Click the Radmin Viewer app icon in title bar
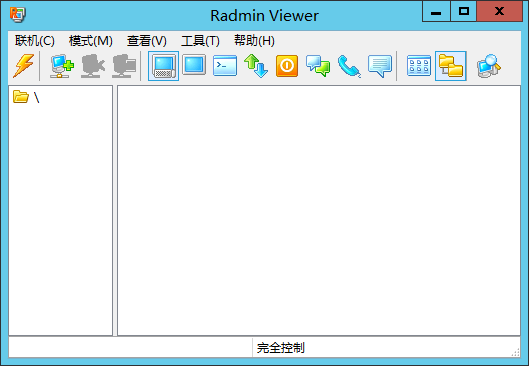The image size is (529, 366). coord(18,14)
